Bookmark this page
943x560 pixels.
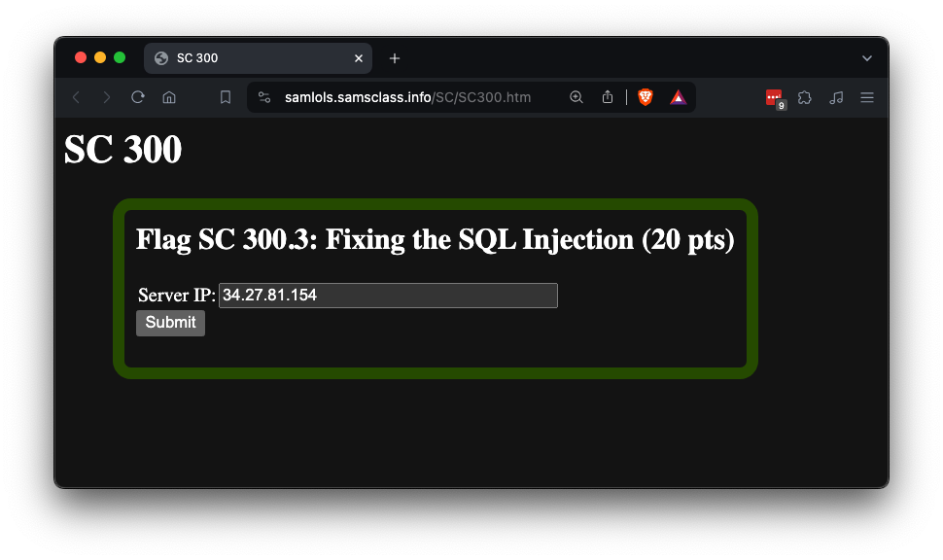click(x=226, y=97)
